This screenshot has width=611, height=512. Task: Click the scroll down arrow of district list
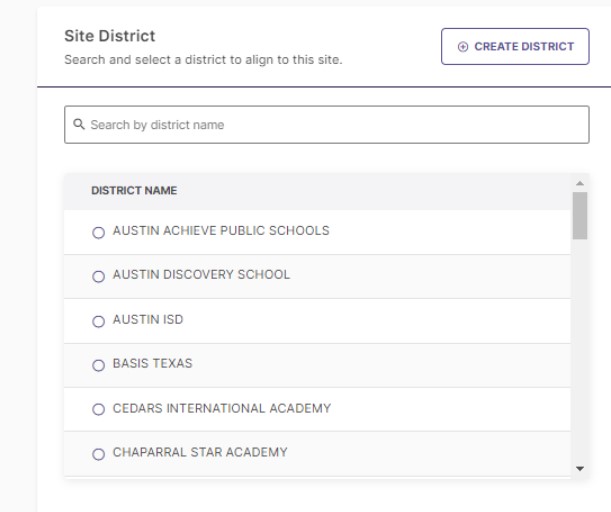pyautogui.click(x=580, y=469)
